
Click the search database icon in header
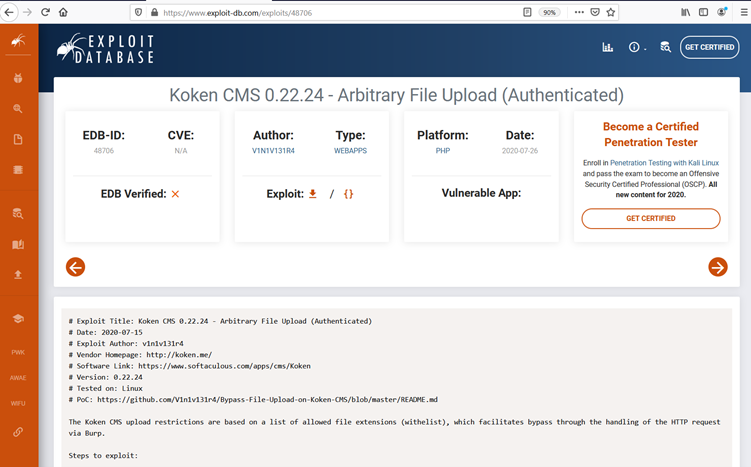coord(665,47)
